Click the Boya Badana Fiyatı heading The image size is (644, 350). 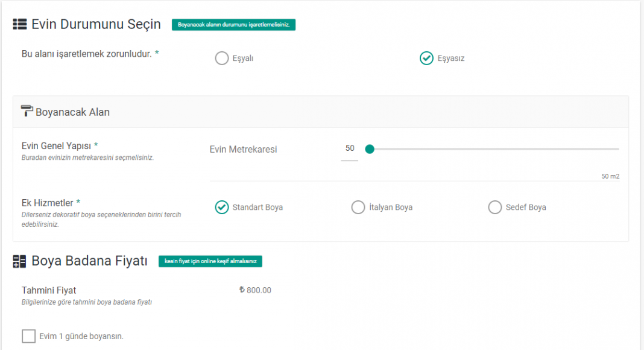(89, 261)
